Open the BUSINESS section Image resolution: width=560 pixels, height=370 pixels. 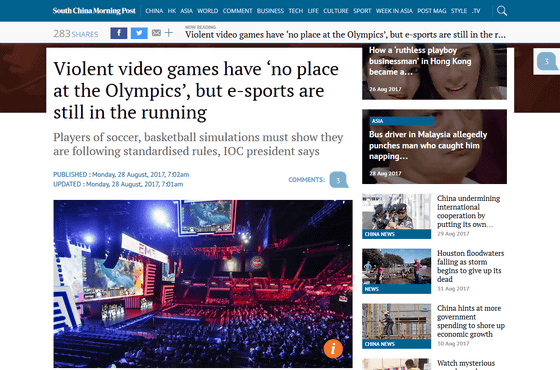(x=270, y=11)
